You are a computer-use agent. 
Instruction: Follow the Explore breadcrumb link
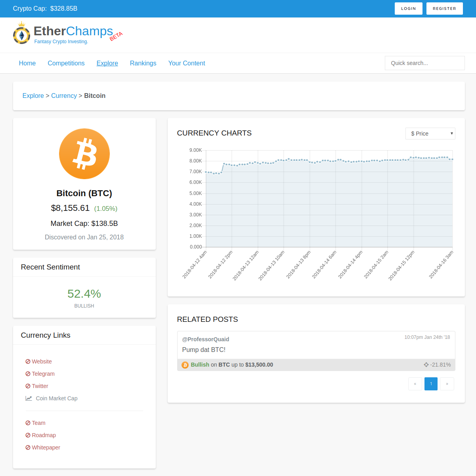point(33,96)
